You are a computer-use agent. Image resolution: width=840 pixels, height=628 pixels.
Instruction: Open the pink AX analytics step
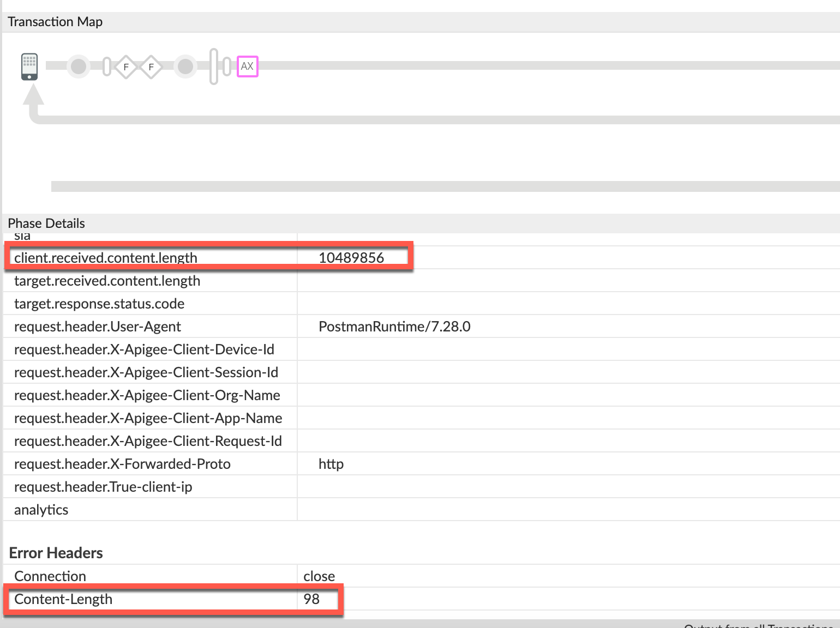(247, 67)
